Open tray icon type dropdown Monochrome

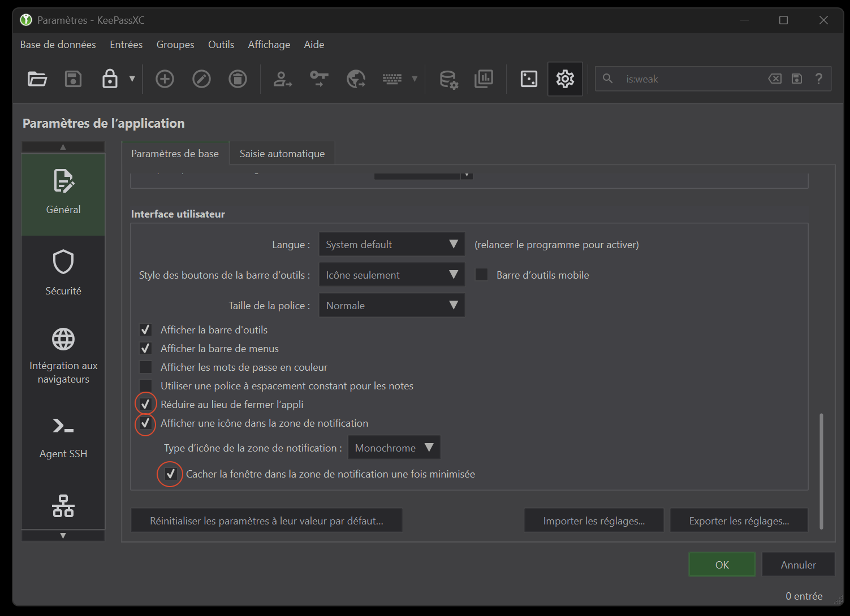coord(394,448)
